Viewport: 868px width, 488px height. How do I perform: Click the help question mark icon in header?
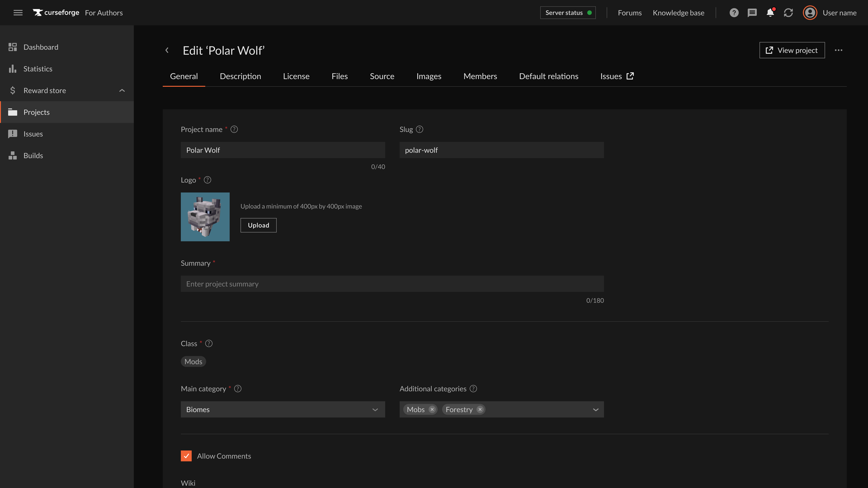(734, 13)
